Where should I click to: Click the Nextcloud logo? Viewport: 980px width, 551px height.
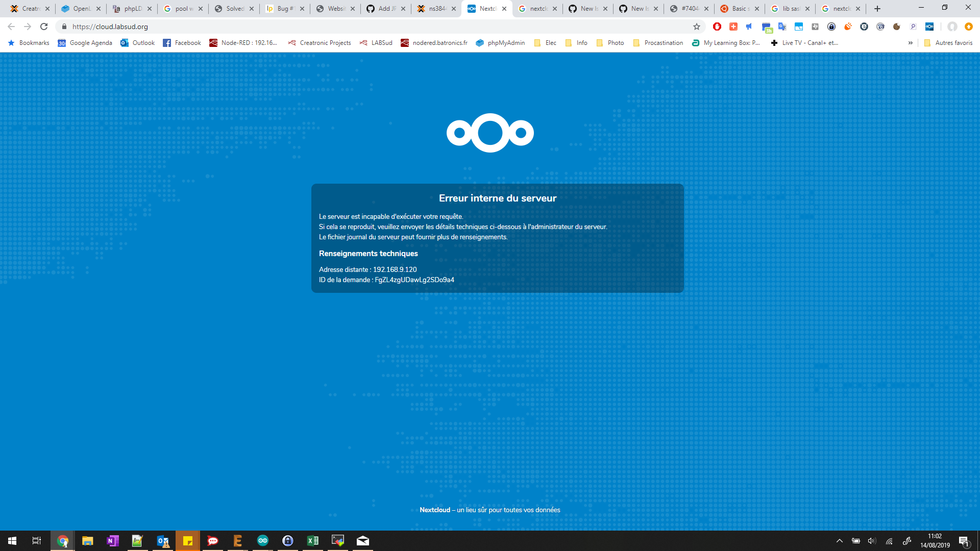point(490,133)
